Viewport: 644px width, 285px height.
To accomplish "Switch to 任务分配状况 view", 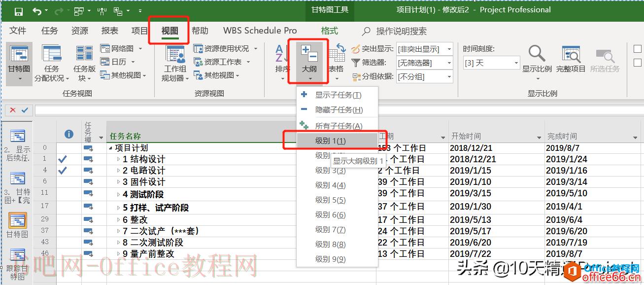I will click(x=51, y=64).
